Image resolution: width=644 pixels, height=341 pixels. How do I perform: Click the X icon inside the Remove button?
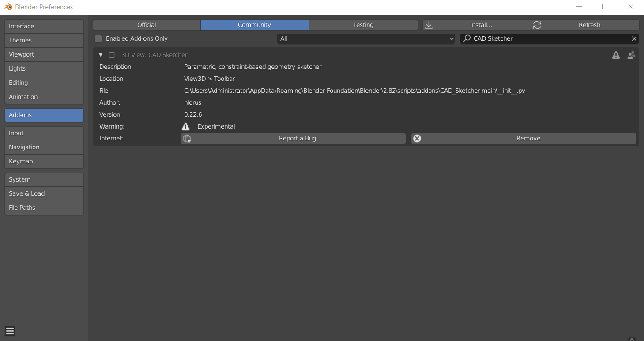417,138
